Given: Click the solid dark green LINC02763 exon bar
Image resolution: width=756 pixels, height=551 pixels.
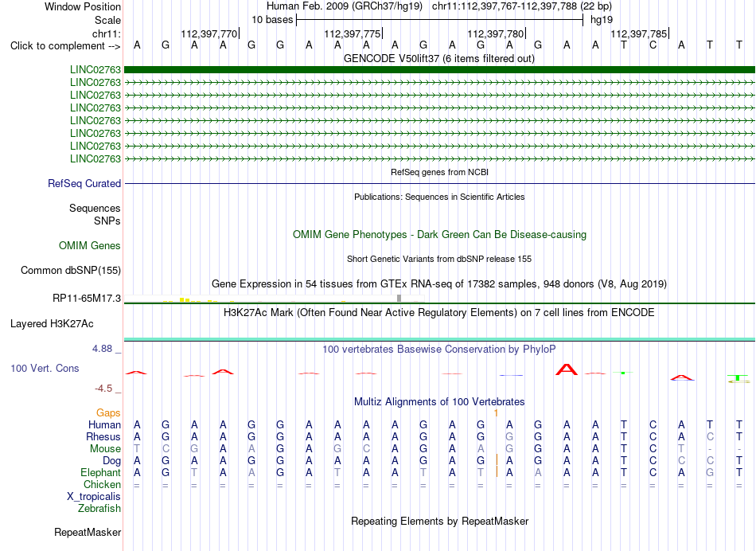Looking at the screenshot, I should pos(439,69).
